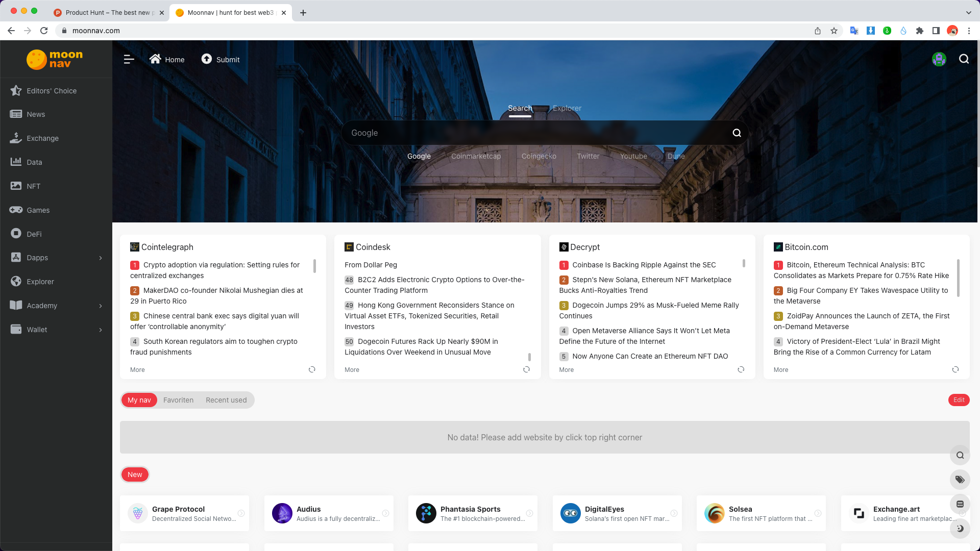Click the red New button
The image size is (980, 551).
pyautogui.click(x=135, y=474)
